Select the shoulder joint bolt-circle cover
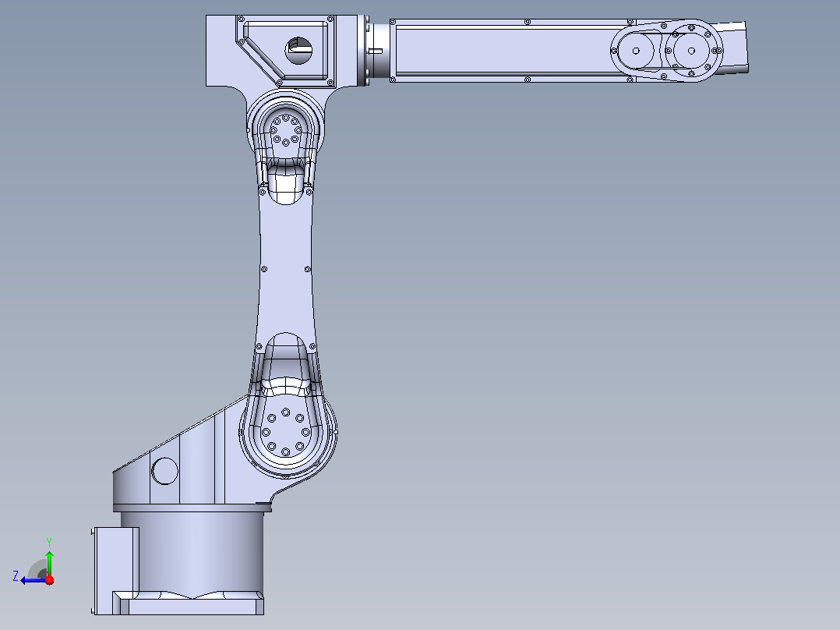Screen dimensions: 840x630 pyautogui.click(x=285, y=432)
